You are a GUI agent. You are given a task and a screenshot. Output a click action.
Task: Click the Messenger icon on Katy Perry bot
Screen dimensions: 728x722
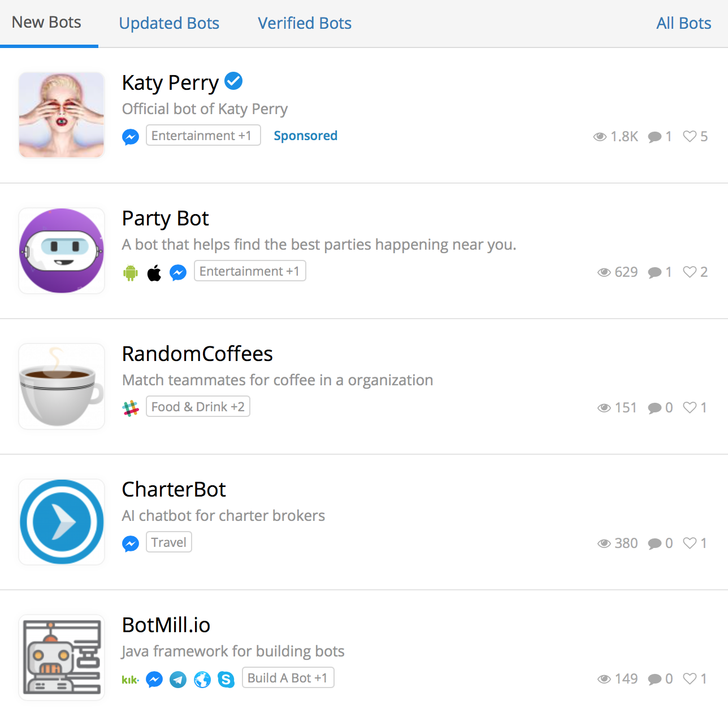(x=131, y=136)
